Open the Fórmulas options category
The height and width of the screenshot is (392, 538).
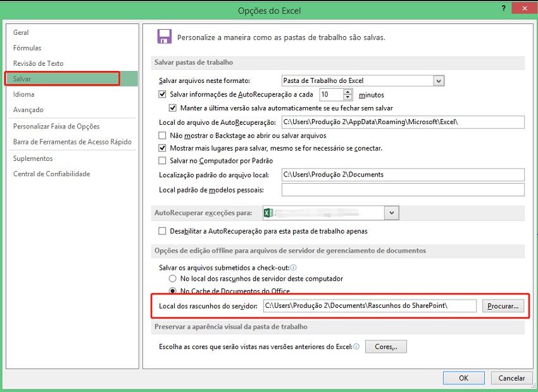(x=27, y=47)
